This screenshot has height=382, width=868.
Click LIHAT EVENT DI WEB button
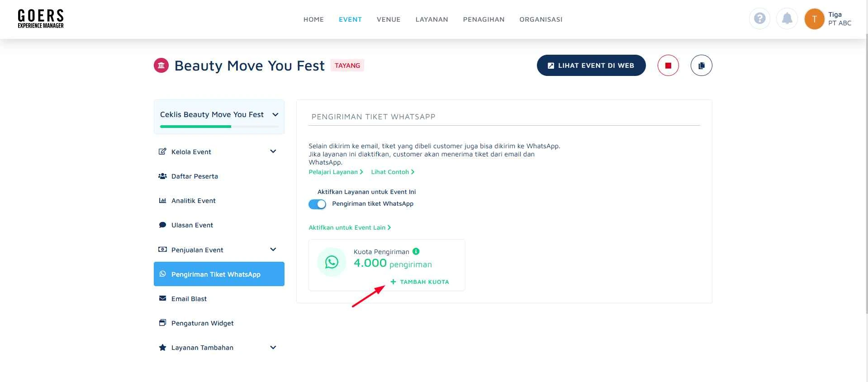(591, 66)
